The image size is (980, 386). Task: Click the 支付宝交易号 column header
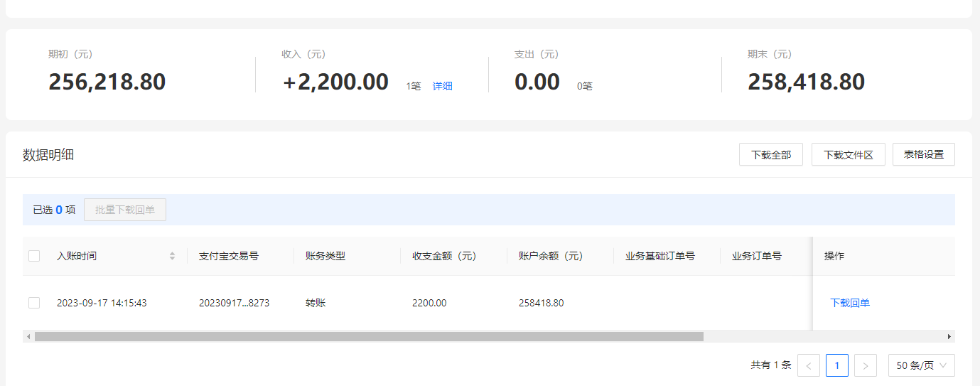(229, 256)
